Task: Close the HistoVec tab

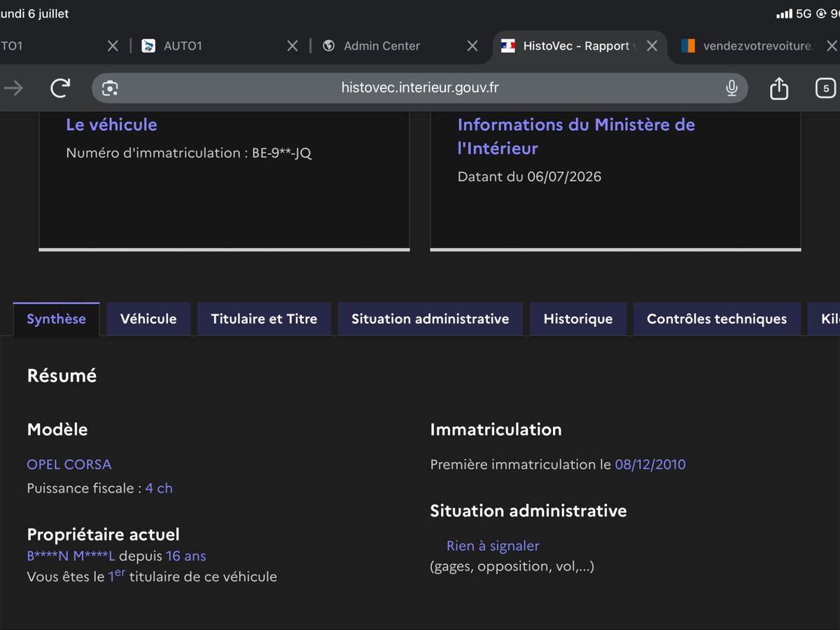Action: 652,45
